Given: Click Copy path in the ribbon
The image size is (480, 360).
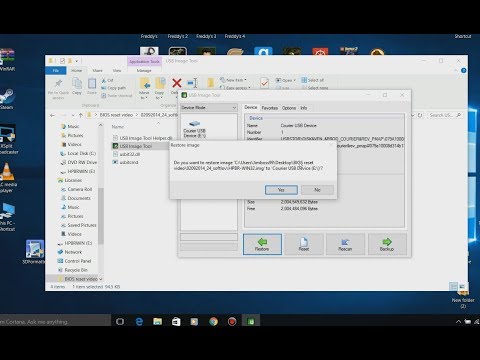Looking at the screenshot, I should click(113, 88).
